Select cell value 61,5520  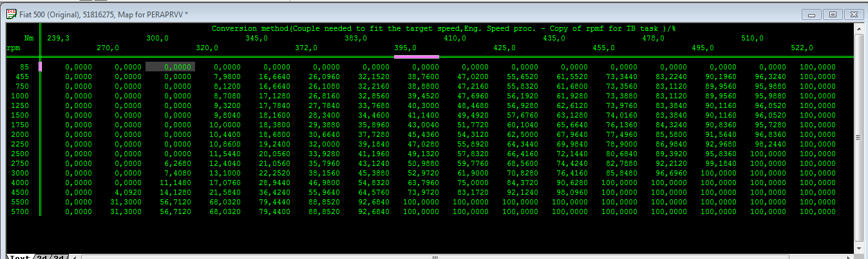click(x=571, y=76)
